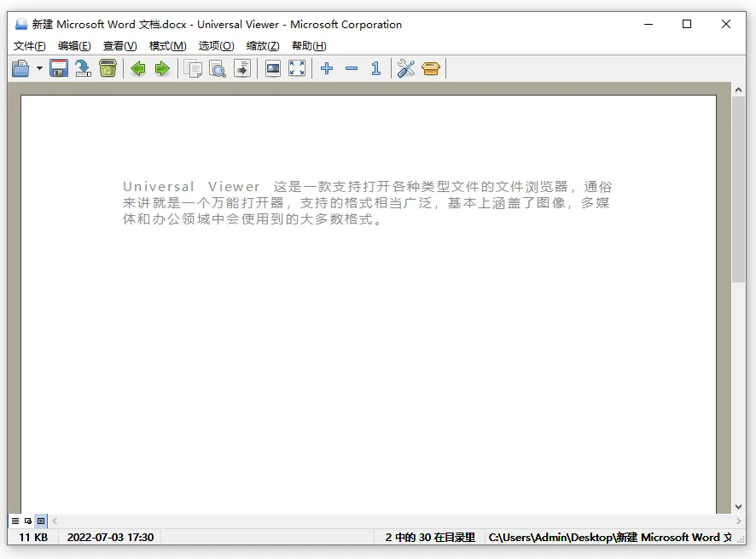Screen dimensions: 756x559
Task: Select the highlighted document view mode icon
Action: [x=41, y=521]
